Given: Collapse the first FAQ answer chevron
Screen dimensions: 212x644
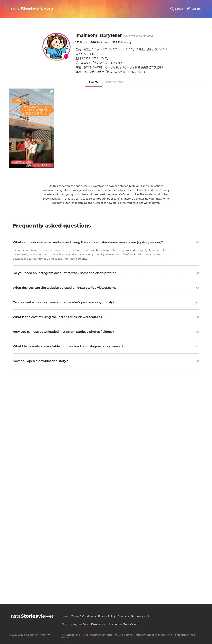Looking at the screenshot, I should pyautogui.click(x=197, y=242).
